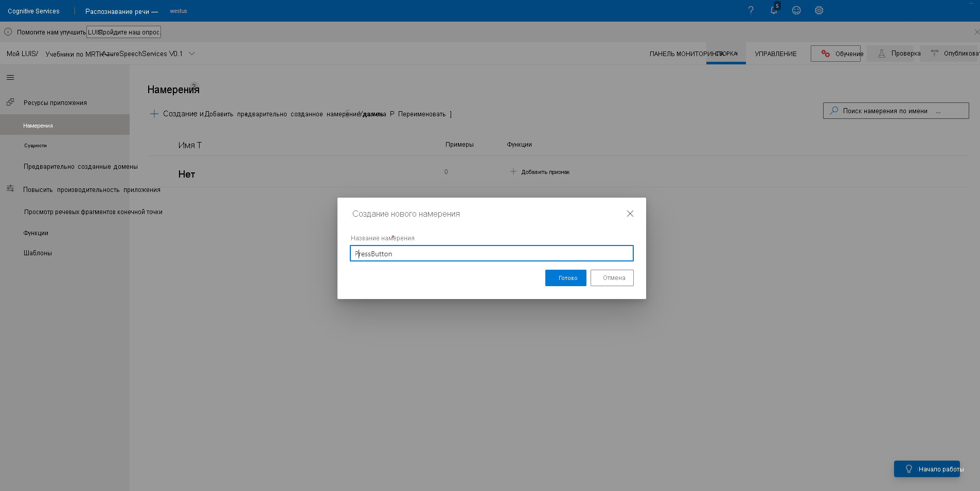
Task: Click the help icon beside Намерения heading
Action: point(194,85)
